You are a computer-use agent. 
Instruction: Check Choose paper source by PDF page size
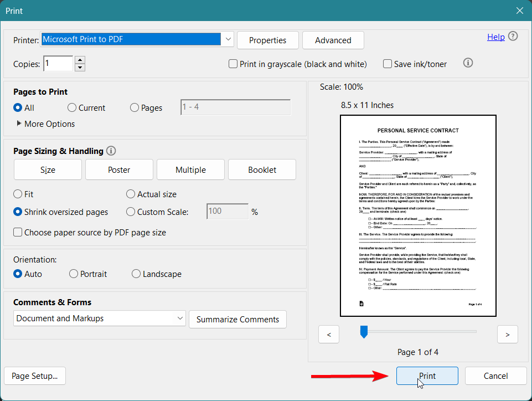click(x=18, y=233)
